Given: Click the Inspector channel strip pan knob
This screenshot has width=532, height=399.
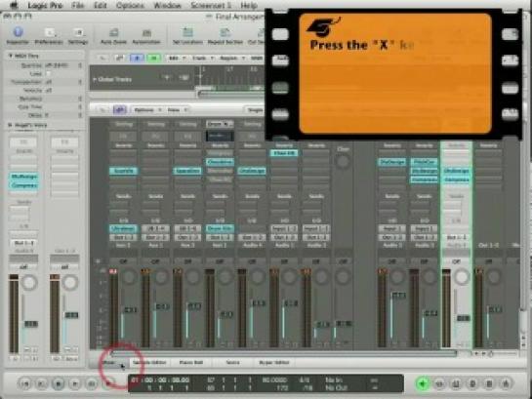Looking at the screenshot, I should click(x=29, y=282).
